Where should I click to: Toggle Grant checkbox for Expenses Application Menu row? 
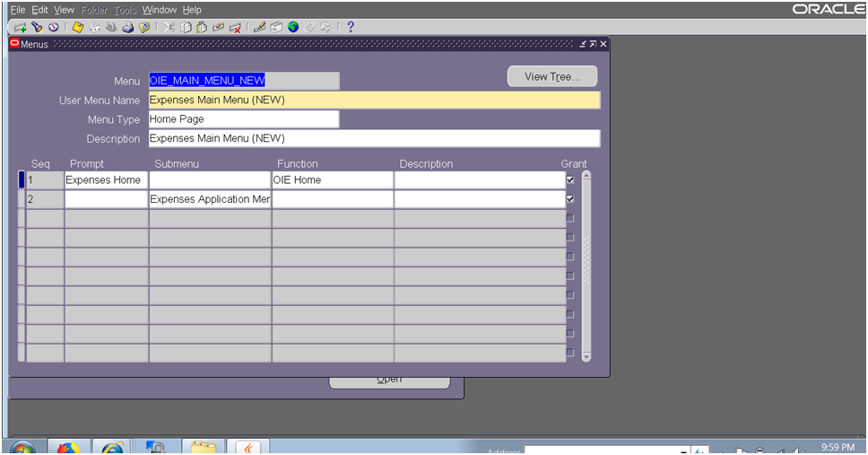tap(570, 199)
